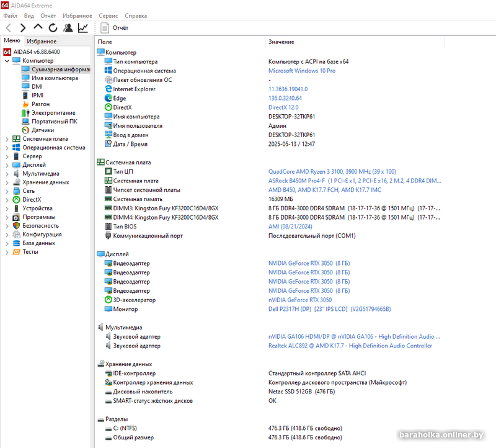The image size is (496, 448).
Task: Expand the Сервер tree node
Action: point(7,156)
